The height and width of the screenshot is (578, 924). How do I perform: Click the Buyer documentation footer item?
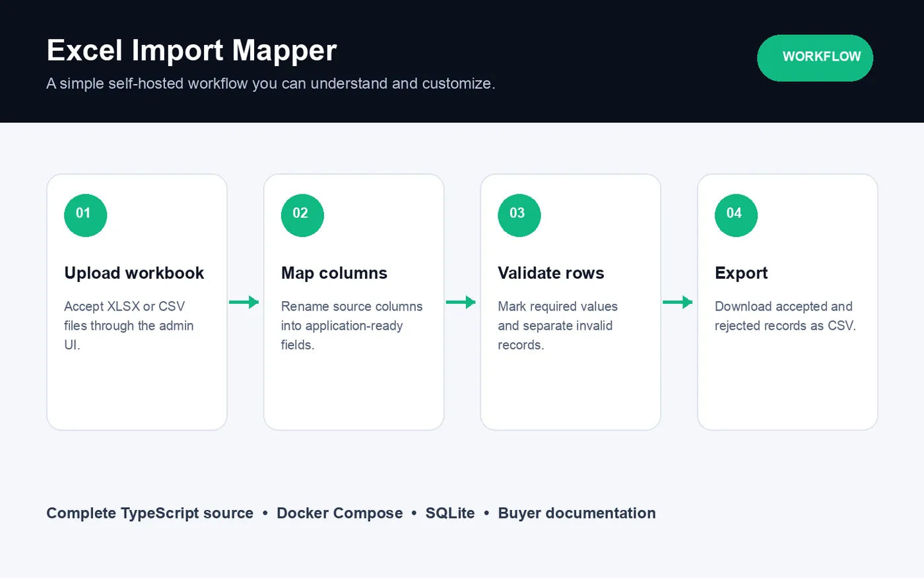tap(577, 513)
